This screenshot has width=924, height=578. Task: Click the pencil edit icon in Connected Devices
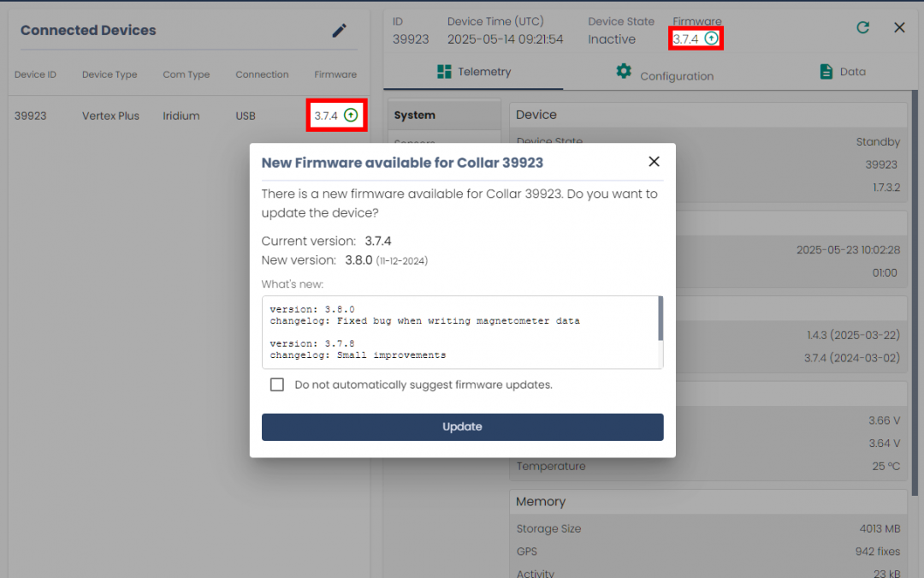point(340,31)
